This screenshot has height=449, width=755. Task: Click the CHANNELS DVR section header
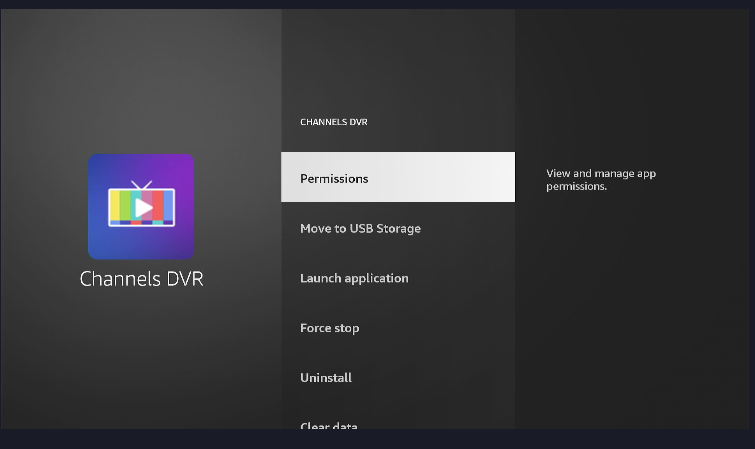pos(334,122)
